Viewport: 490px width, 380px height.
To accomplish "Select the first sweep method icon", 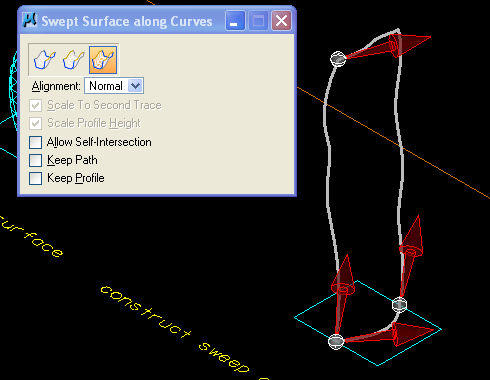I will pos(45,60).
